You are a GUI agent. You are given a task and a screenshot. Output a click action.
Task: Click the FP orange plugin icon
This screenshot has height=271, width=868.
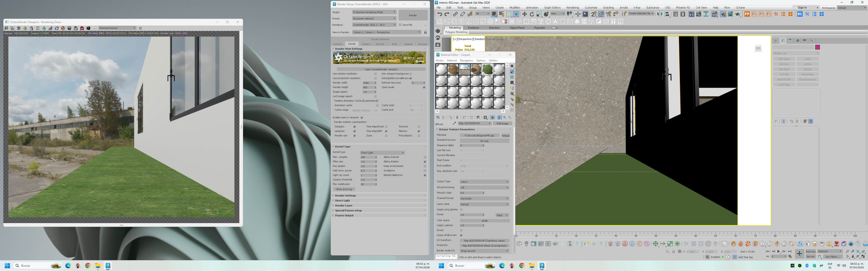747,14
